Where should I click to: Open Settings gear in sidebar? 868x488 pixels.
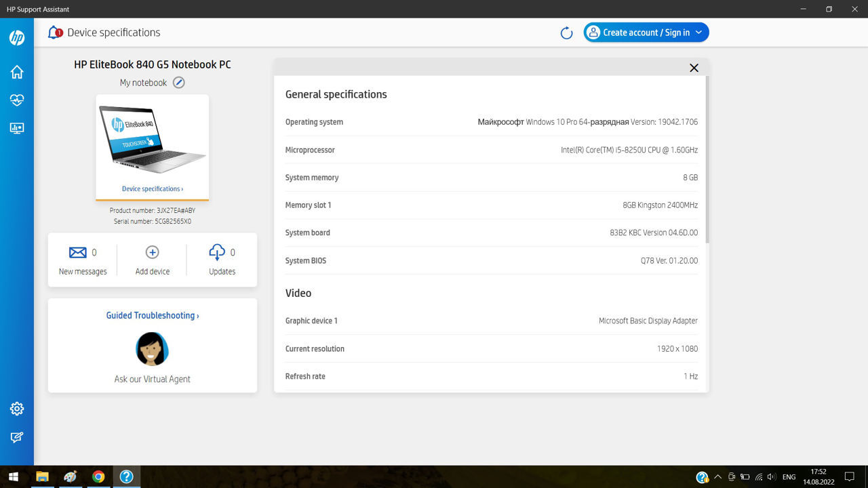coord(17,409)
